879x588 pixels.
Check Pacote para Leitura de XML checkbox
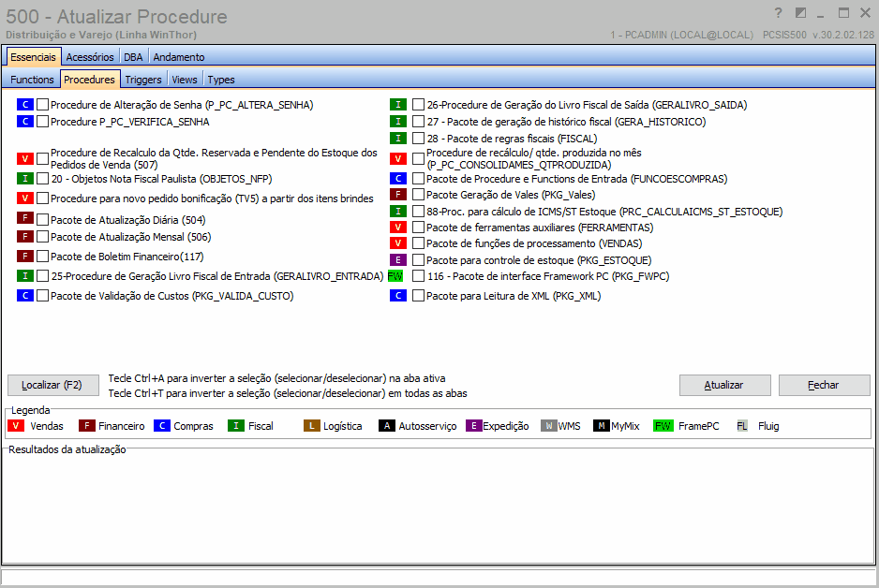418,296
